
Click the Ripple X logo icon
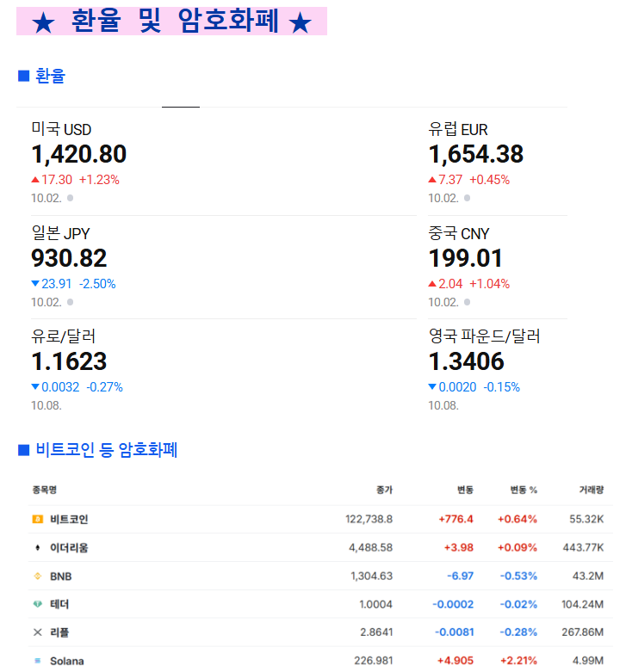tap(37, 632)
